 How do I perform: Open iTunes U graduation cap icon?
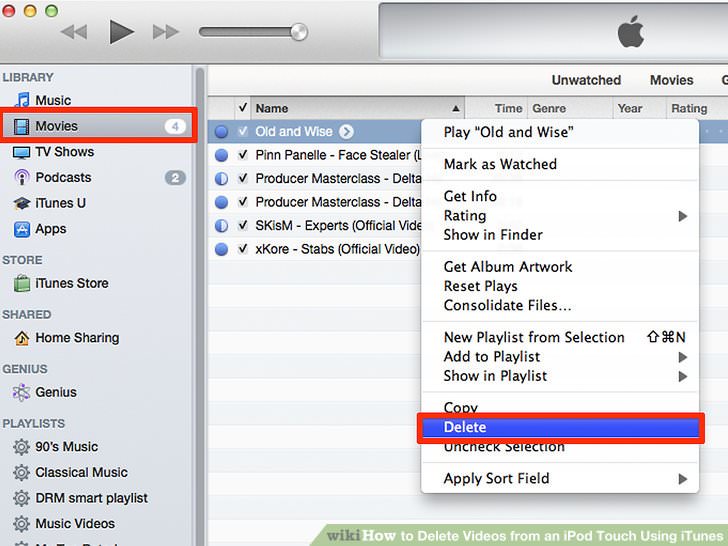(x=21, y=203)
